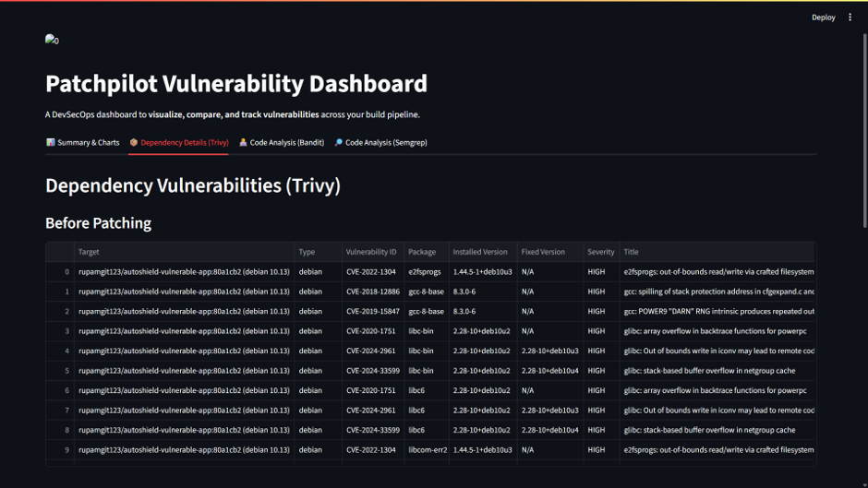Select row index 9 cell
This screenshot has width=868, height=488.
[60, 450]
